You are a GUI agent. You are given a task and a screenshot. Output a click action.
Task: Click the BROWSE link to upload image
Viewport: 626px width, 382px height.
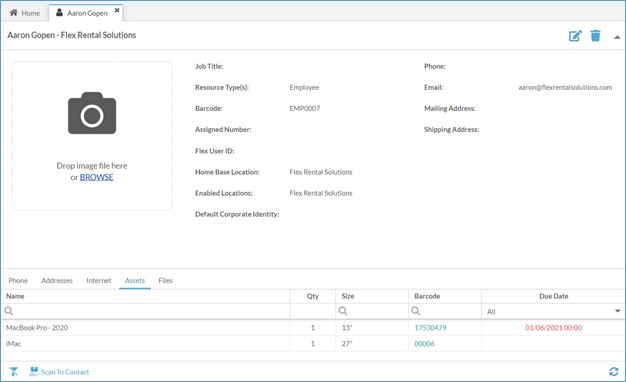coord(97,177)
